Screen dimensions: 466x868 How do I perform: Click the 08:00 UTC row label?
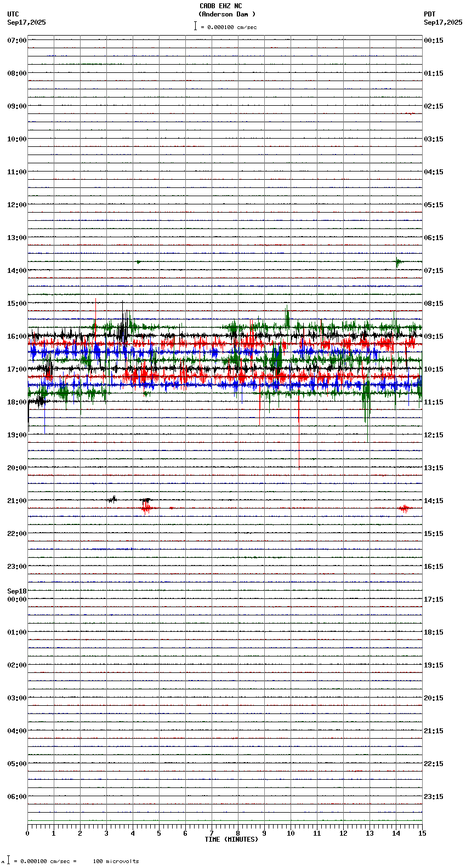pyautogui.click(x=17, y=73)
